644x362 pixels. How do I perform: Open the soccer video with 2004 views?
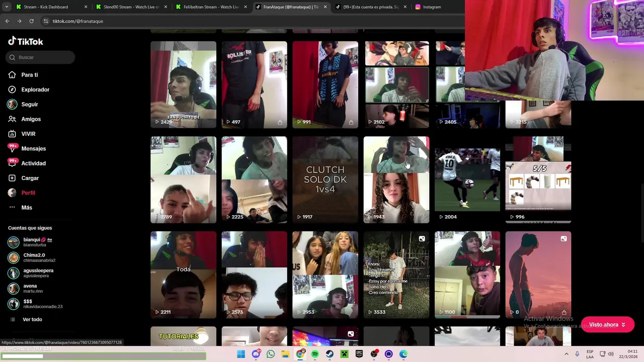pyautogui.click(x=467, y=179)
